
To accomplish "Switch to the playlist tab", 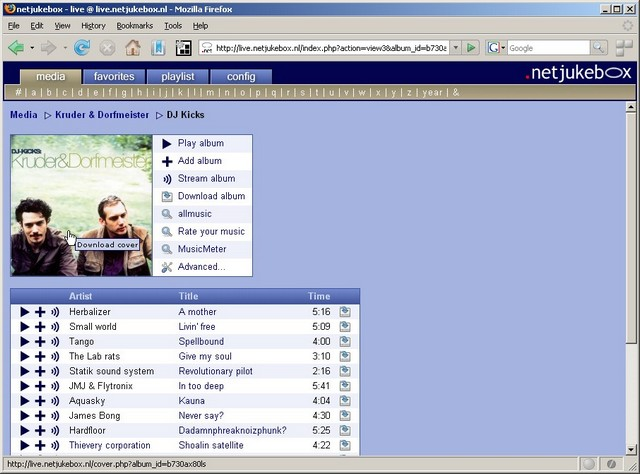I will tap(178, 77).
